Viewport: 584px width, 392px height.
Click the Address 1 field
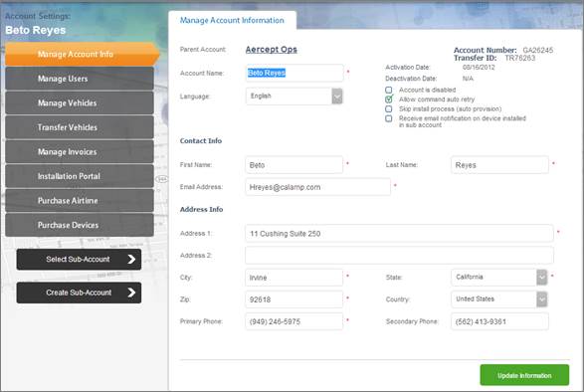click(399, 233)
